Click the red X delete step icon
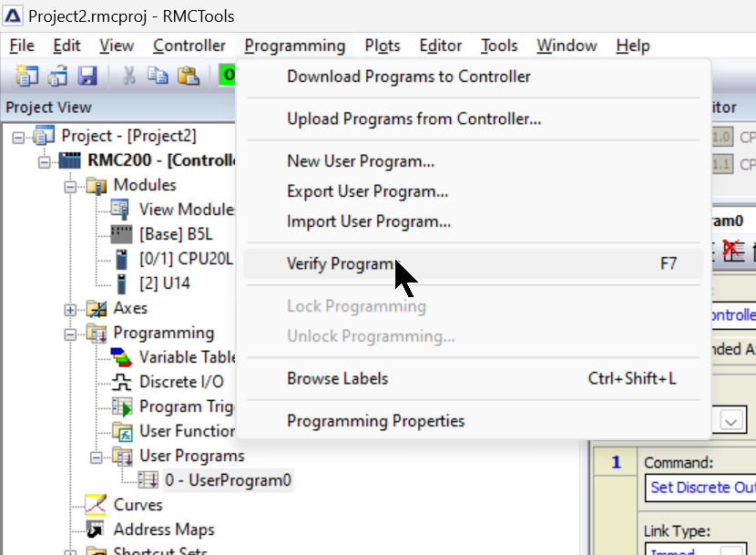This screenshot has height=555, width=756. (733, 251)
